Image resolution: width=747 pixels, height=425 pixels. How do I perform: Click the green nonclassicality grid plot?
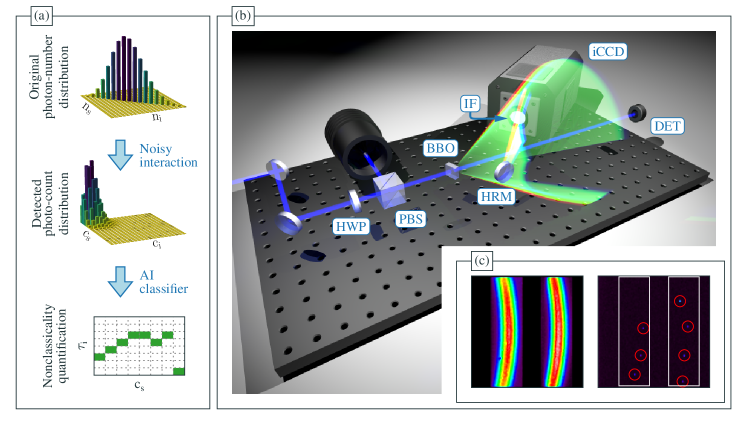pyautogui.click(x=139, y=346)
